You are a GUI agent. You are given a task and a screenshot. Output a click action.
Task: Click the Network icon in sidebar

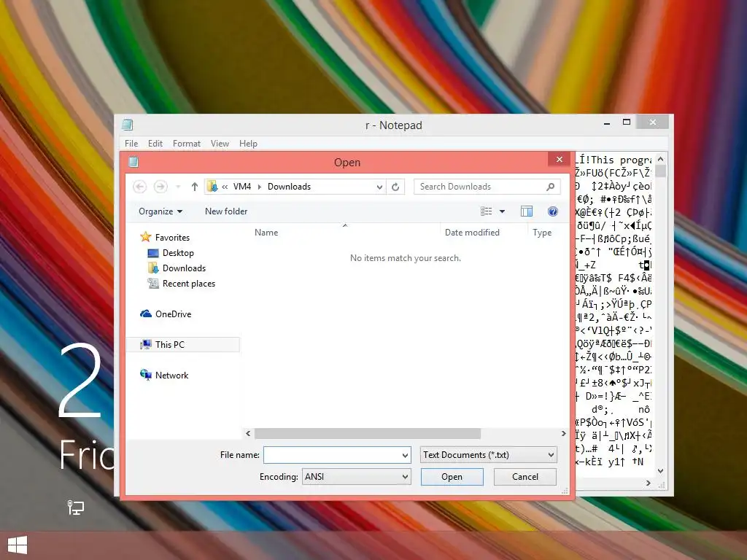tap(146, 375)
